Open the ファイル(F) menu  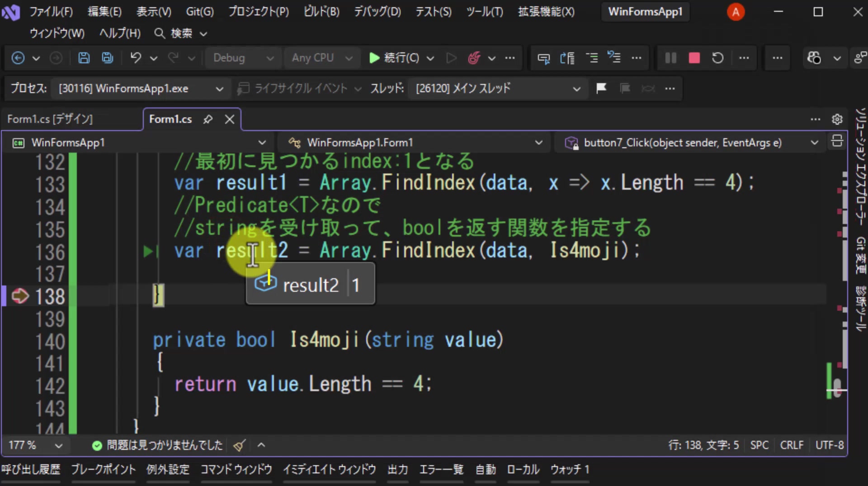[x=51, y=12]
